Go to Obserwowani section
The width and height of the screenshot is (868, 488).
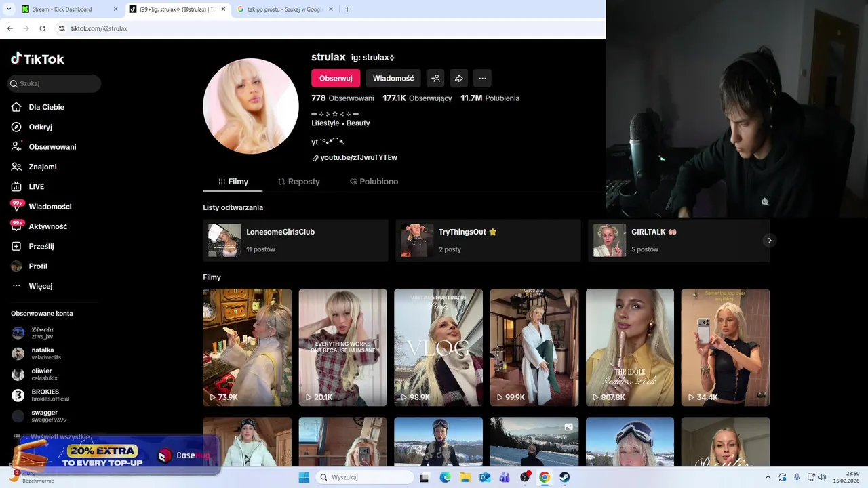coord(52,147)
